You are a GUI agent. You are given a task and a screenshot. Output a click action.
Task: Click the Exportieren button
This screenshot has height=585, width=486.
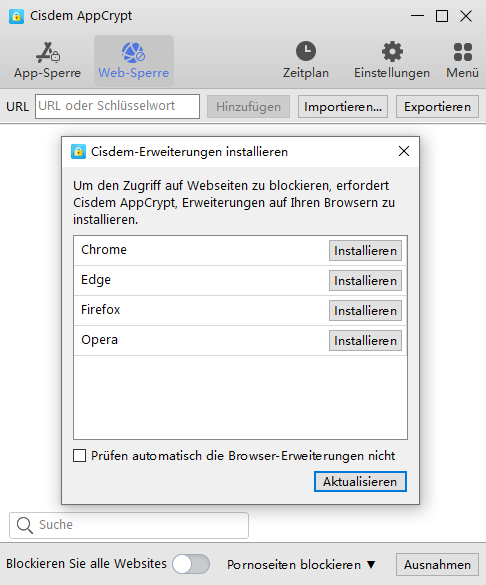437,107
